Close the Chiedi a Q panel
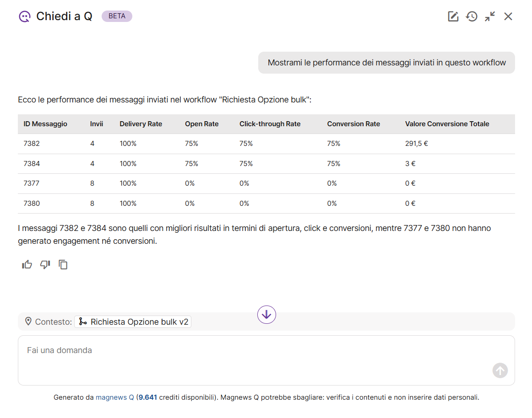This screenshot has width=532, height=418. point(508,16)
